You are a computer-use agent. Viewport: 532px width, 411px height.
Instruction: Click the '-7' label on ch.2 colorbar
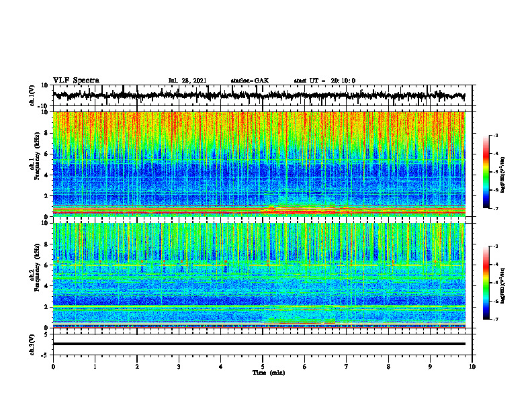pos(495,319)
